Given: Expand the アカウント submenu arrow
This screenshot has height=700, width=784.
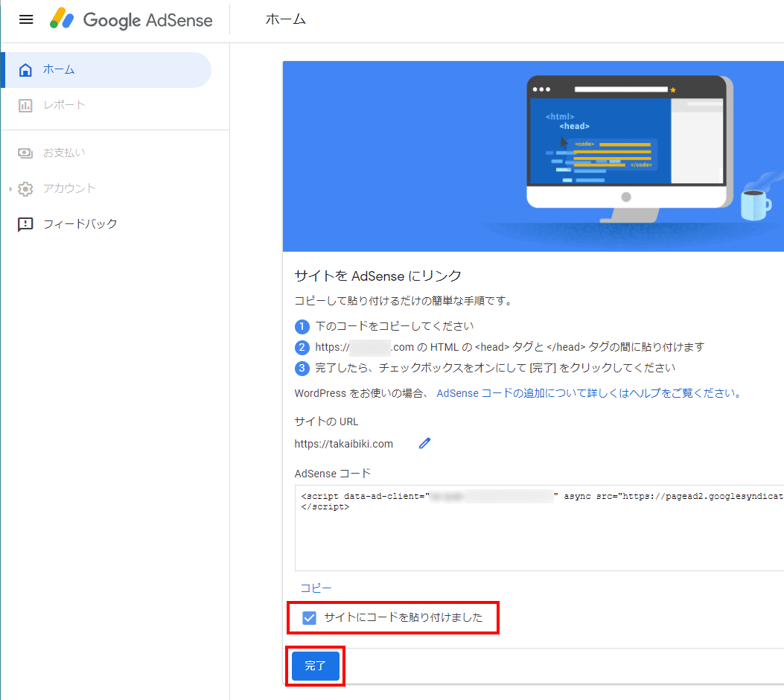Looking at the screenshot, I should point(10,189).
